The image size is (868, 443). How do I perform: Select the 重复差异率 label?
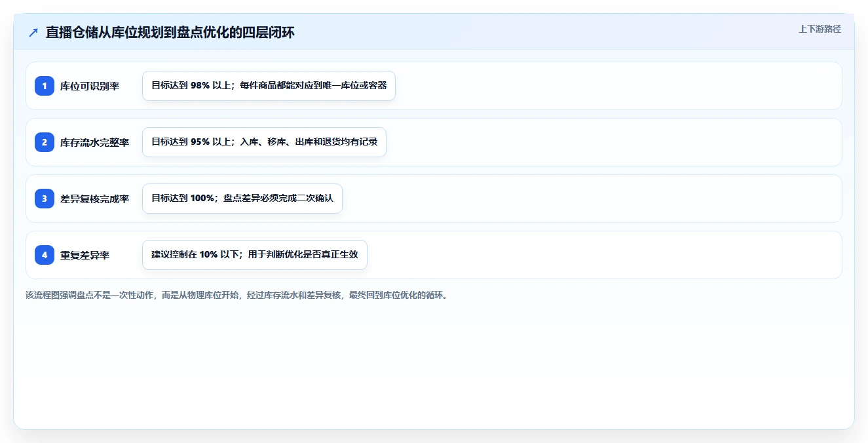tap(85, 255)
